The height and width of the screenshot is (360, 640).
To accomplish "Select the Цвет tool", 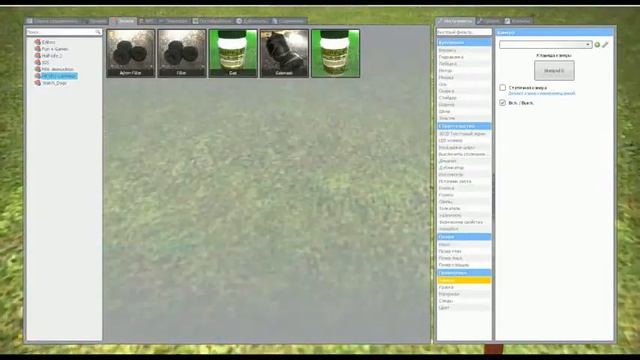I will coord(464,308).
